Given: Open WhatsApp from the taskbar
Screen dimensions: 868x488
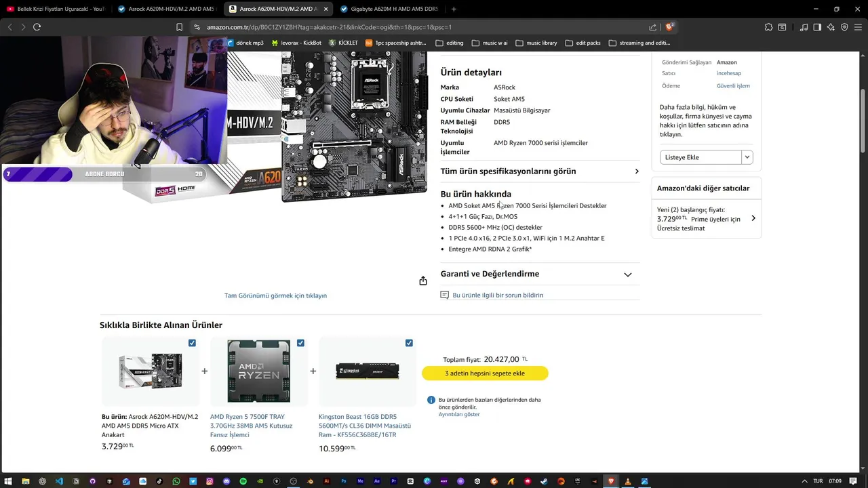Looking at the screenshot, I should [x=176, y=481].
